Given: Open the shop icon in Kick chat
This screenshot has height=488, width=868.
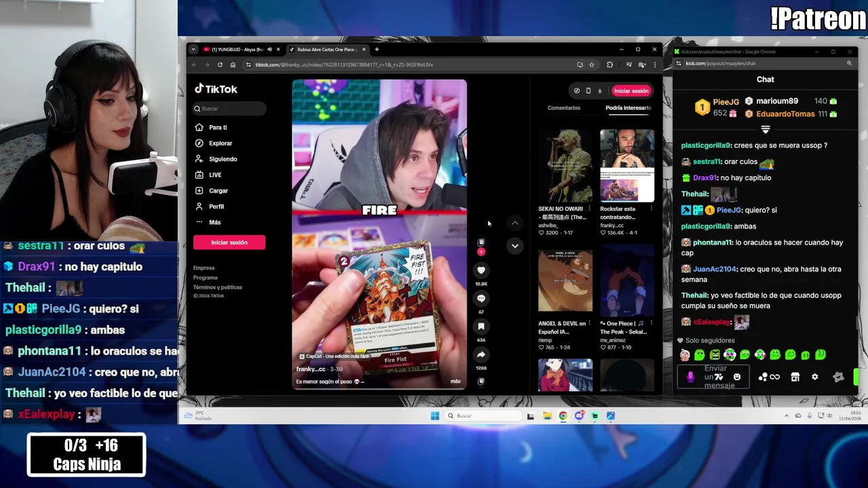Looking at the screenshot, I should pyautogui.click(x=795, y=377).
